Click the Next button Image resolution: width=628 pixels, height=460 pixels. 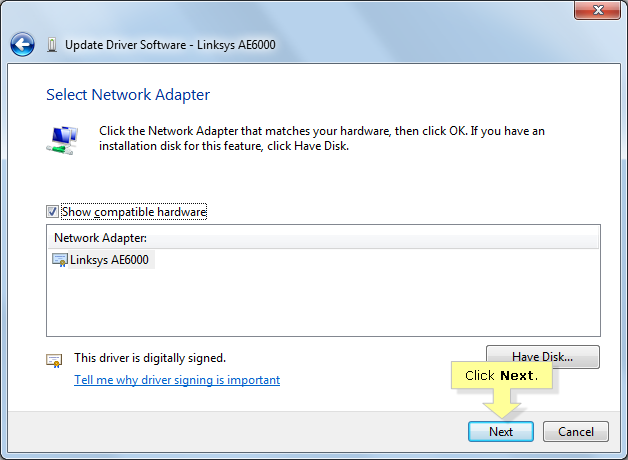pyautogui.click(x=501, y=432)
